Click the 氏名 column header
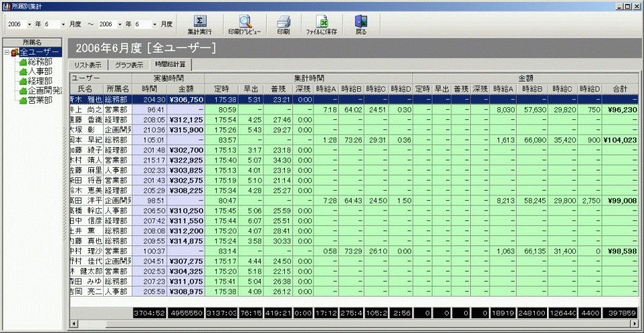 pos(86,88)
